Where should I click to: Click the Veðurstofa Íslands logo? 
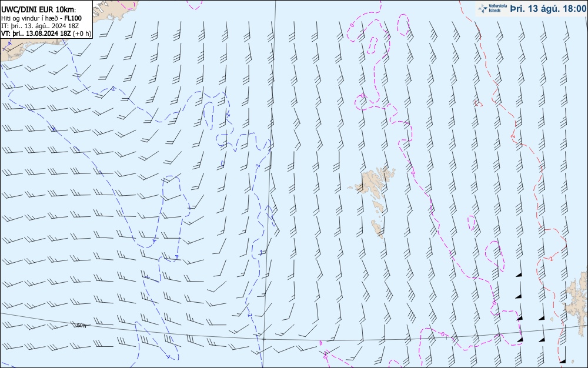click(x=492, y=8)
